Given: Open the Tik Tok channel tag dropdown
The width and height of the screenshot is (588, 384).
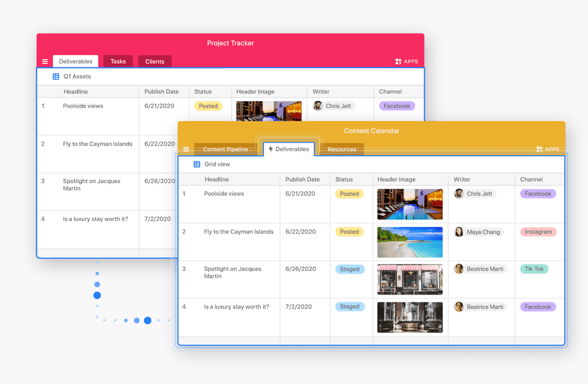Looking at the screenshot, I should [534, 269].
